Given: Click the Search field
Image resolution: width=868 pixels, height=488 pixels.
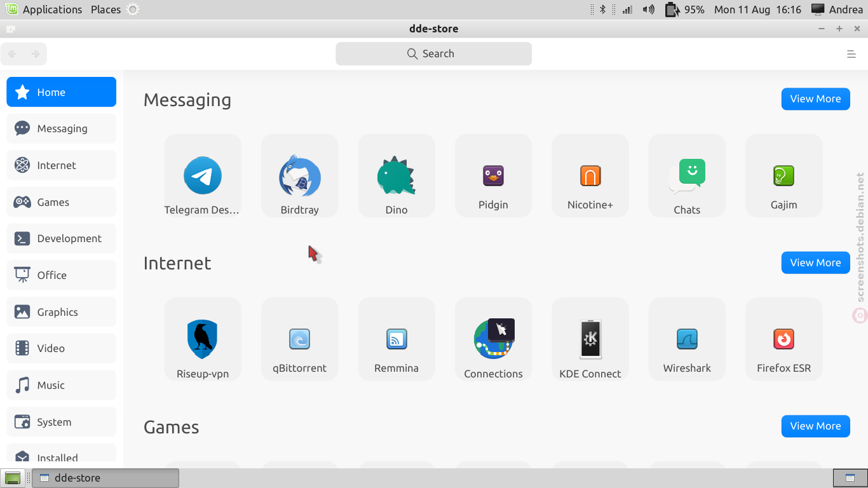Looking at the screenshot, I should (433, 53).
